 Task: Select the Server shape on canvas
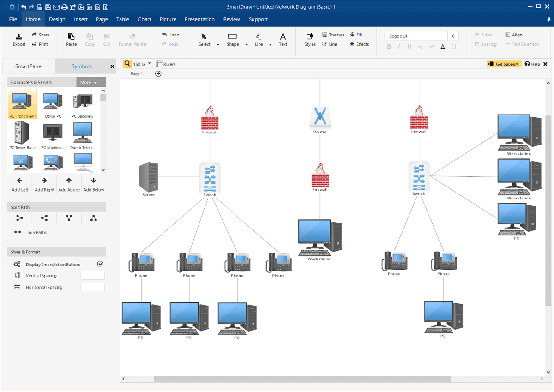coord(149,177)
